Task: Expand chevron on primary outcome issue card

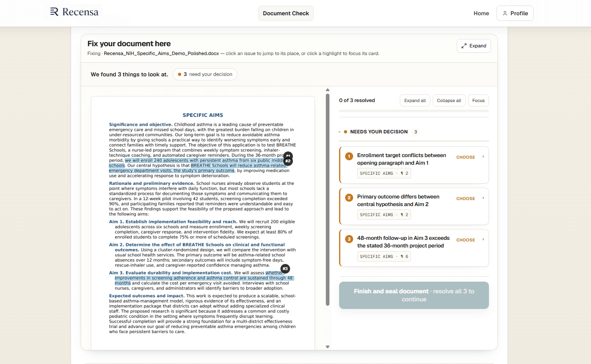Action: coord(483,198)
